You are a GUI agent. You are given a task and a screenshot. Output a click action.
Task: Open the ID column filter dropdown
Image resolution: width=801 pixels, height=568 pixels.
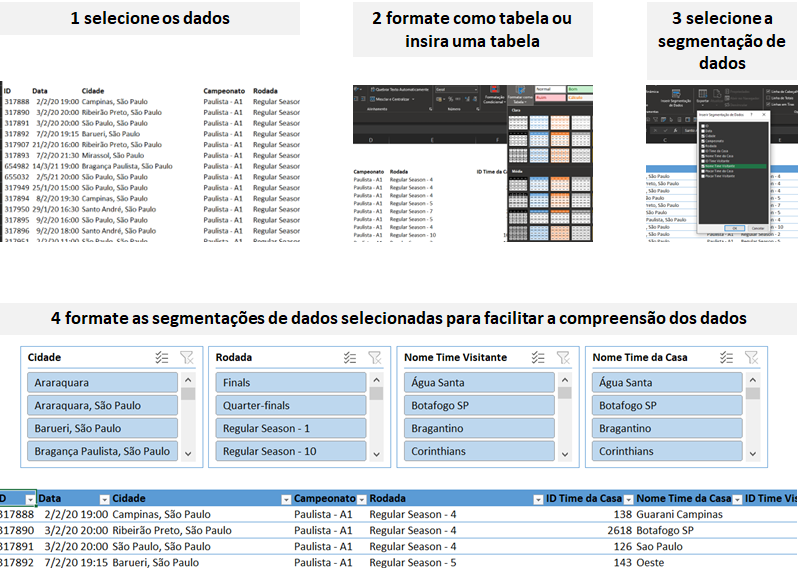pos(30,500)
